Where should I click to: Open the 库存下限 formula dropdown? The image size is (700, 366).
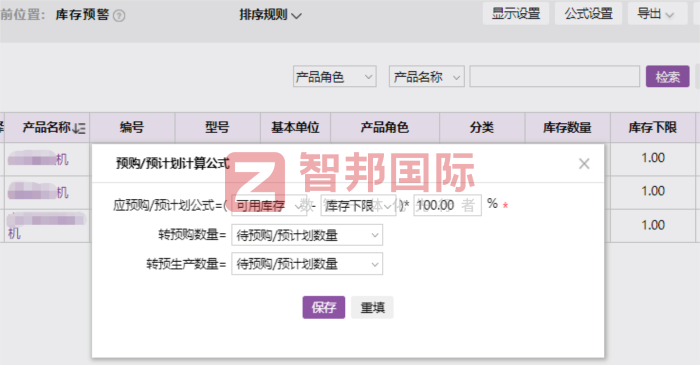click(x=358, y=206)
